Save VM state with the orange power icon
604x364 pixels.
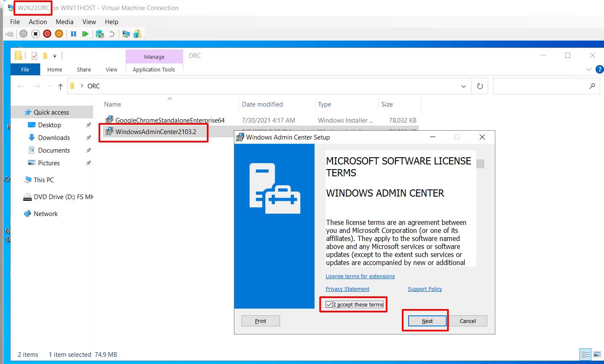coord(59,34)
